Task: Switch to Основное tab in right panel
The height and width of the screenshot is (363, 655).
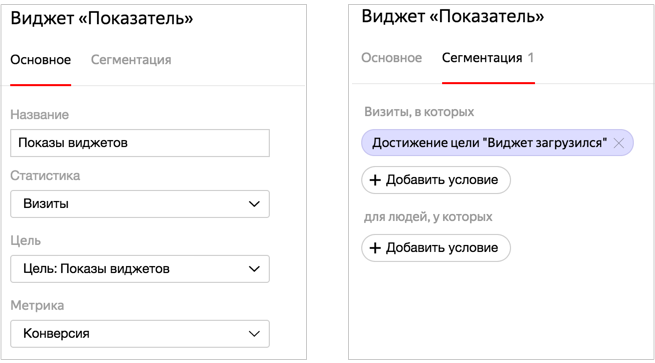Action: point(391,58)
